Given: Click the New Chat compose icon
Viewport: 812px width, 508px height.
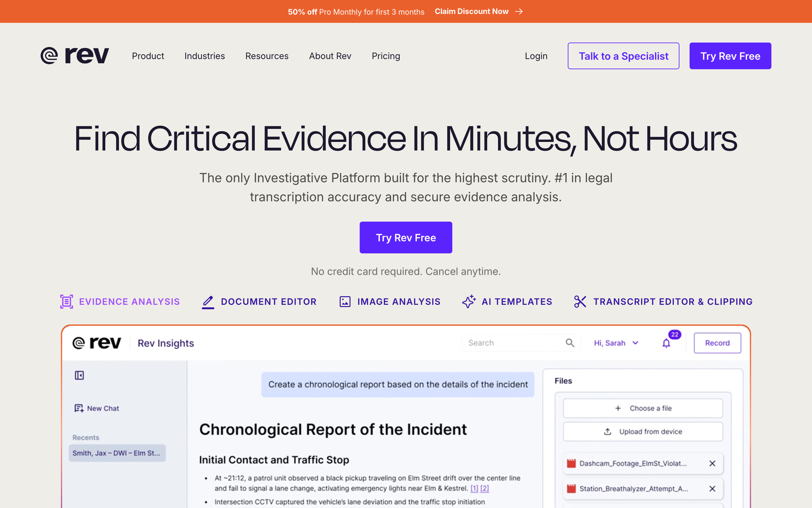Looking at the screenshot, I should pyautogui.click(x=79, y=408).
